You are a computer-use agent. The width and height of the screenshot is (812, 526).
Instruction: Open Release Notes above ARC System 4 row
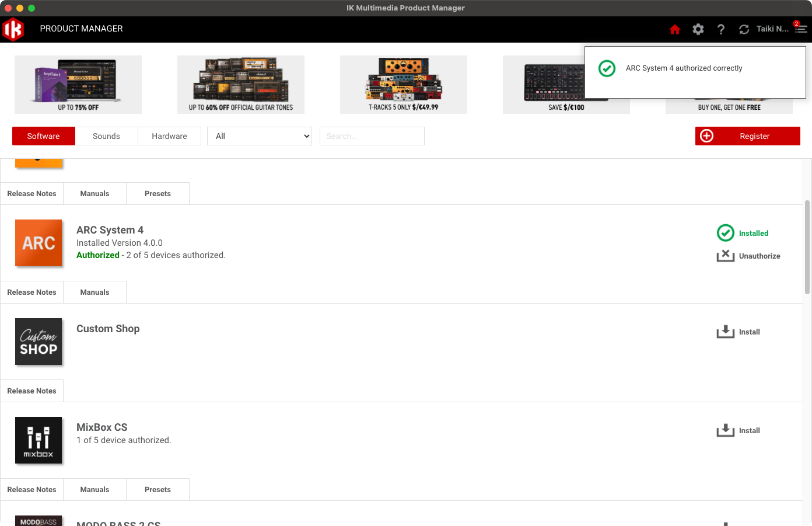[x=32, y=193]
